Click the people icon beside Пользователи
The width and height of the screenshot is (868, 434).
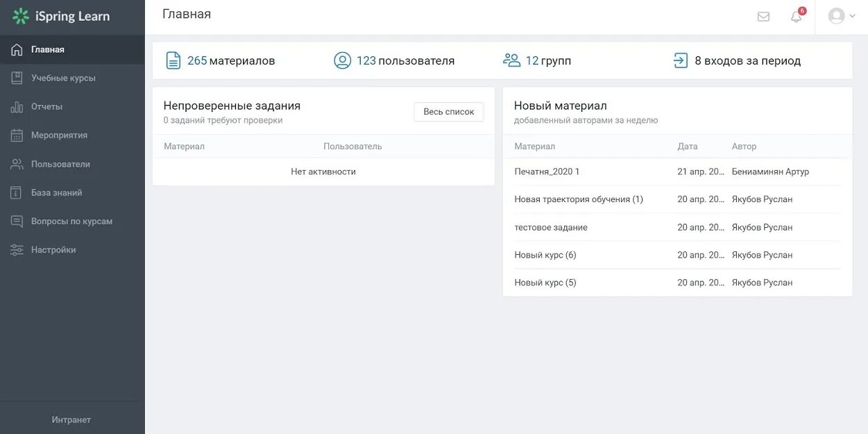coord(17,164)
